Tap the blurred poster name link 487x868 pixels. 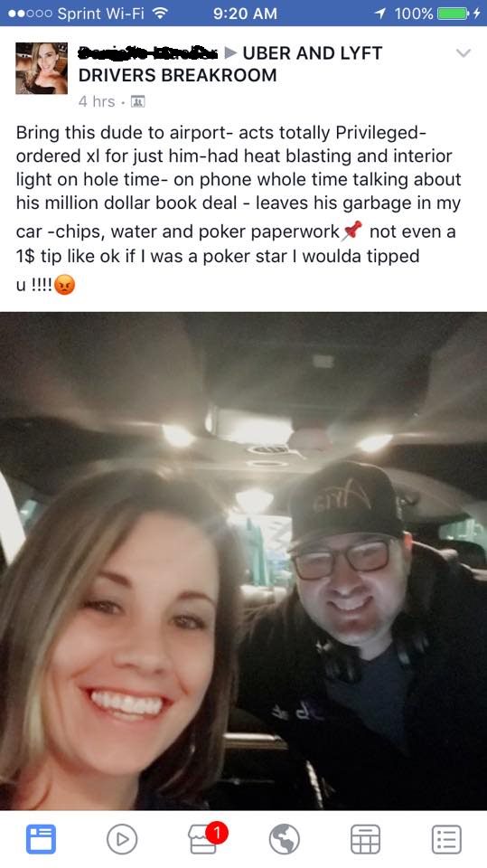click(148, 53)
